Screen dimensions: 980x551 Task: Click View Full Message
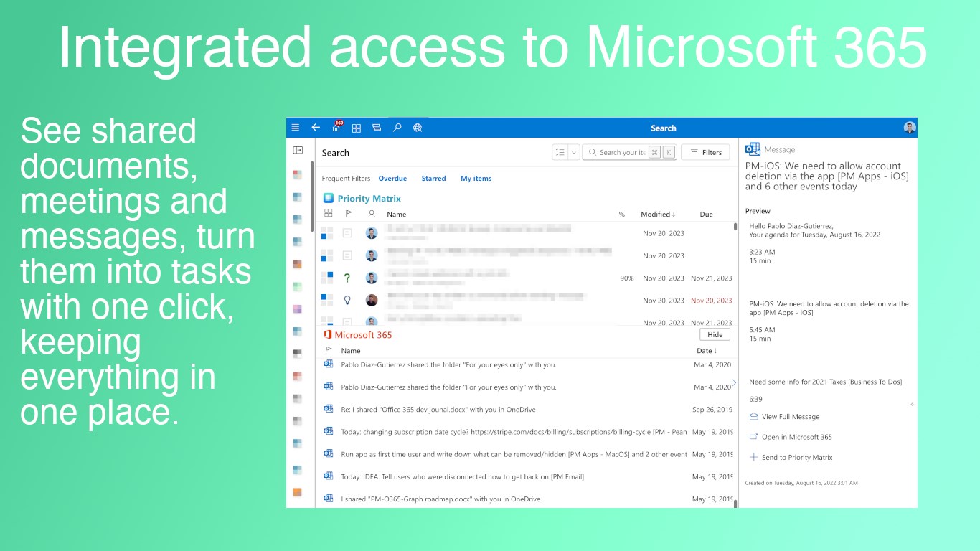click(x=790, y=417)
